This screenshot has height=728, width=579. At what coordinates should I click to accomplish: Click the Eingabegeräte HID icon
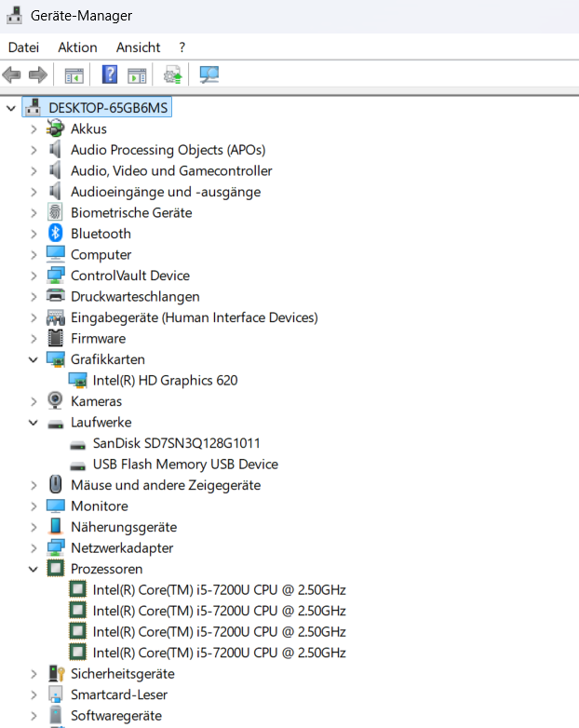pos(55,317)
